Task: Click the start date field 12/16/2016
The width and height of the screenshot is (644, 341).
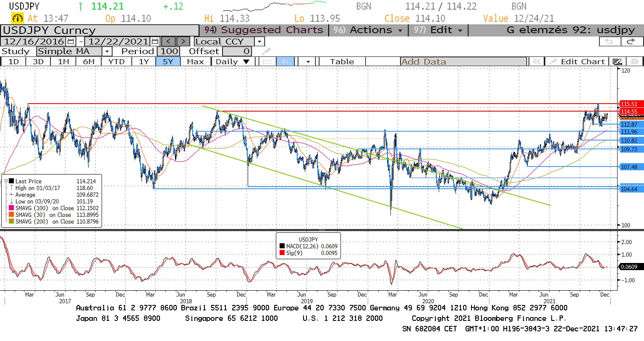Action: click(34, 42)
